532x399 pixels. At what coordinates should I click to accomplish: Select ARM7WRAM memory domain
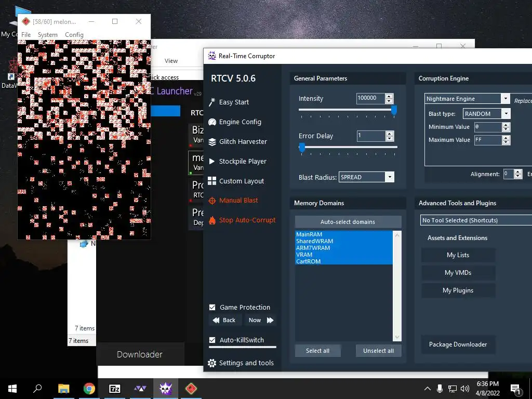click(344, 248)
